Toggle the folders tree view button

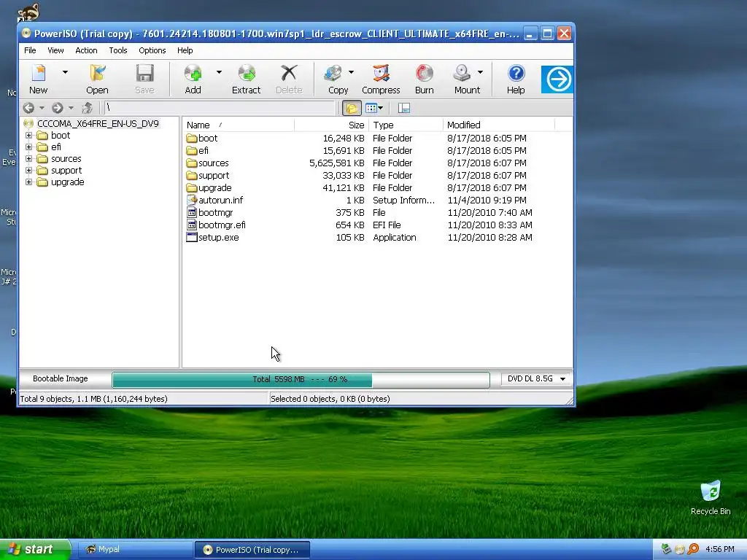click(352, 108)
